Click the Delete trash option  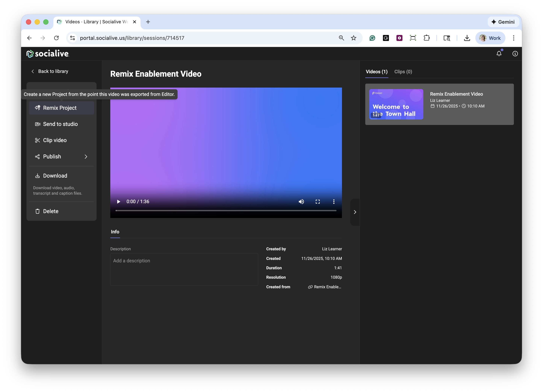(51, 211)
